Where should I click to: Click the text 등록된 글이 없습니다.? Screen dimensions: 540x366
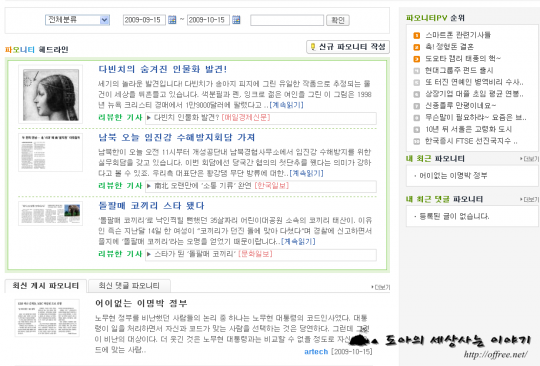click(454, 217)
